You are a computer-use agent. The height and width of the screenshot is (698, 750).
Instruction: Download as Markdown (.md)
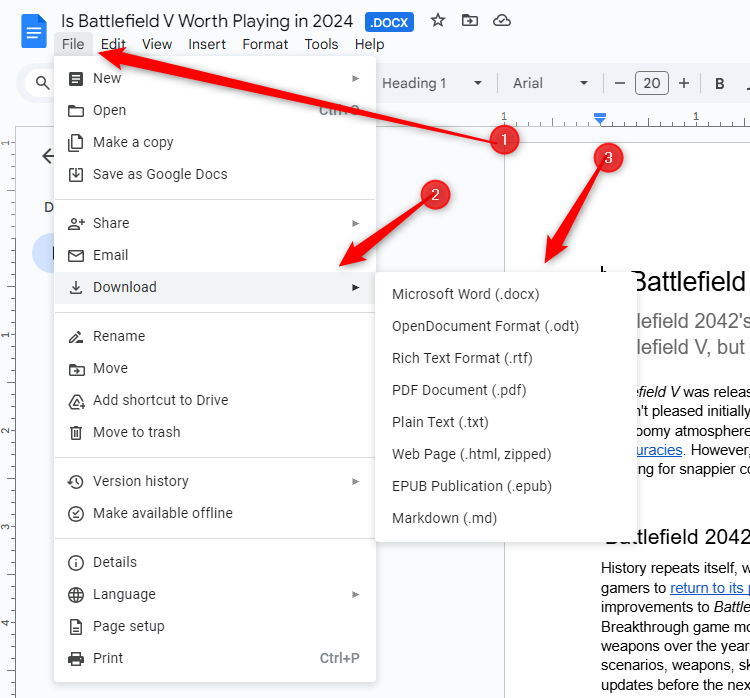coord(506,518)
